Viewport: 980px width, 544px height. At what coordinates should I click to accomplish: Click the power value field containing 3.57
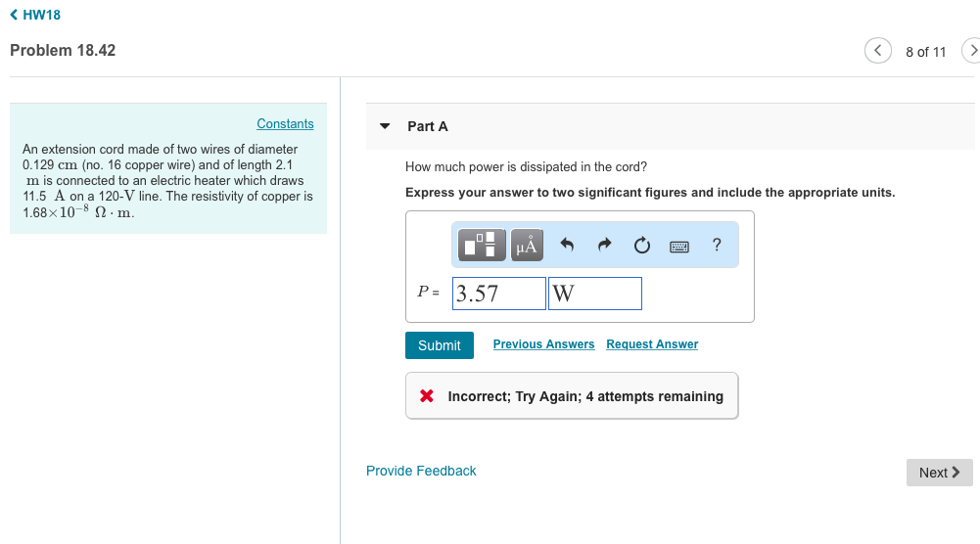tap(498, 294)
